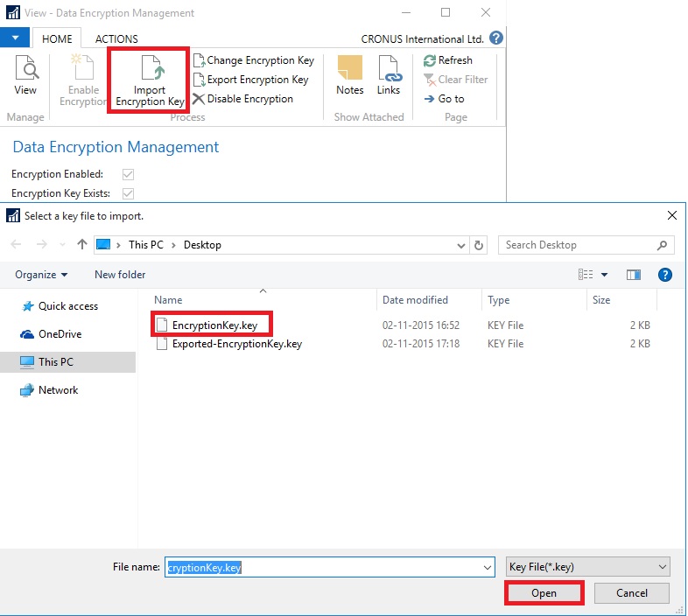Screen dimensions: 688x616
Task: Click the Open button
Action: tap(544, 592)
